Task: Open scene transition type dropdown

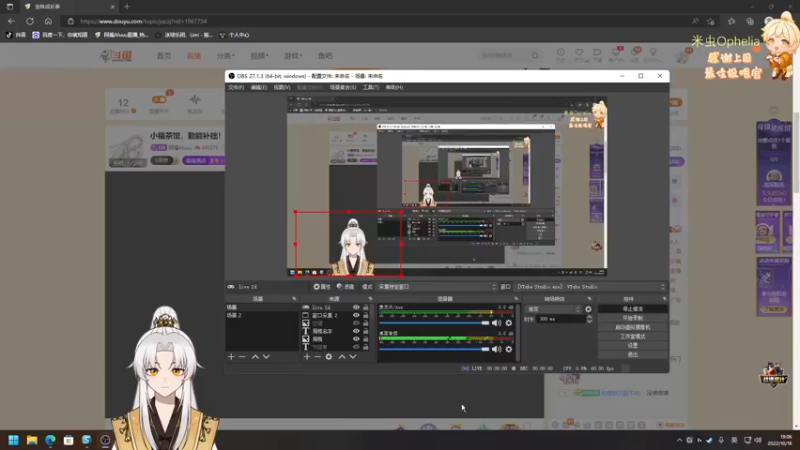Action: click(554, 309)
